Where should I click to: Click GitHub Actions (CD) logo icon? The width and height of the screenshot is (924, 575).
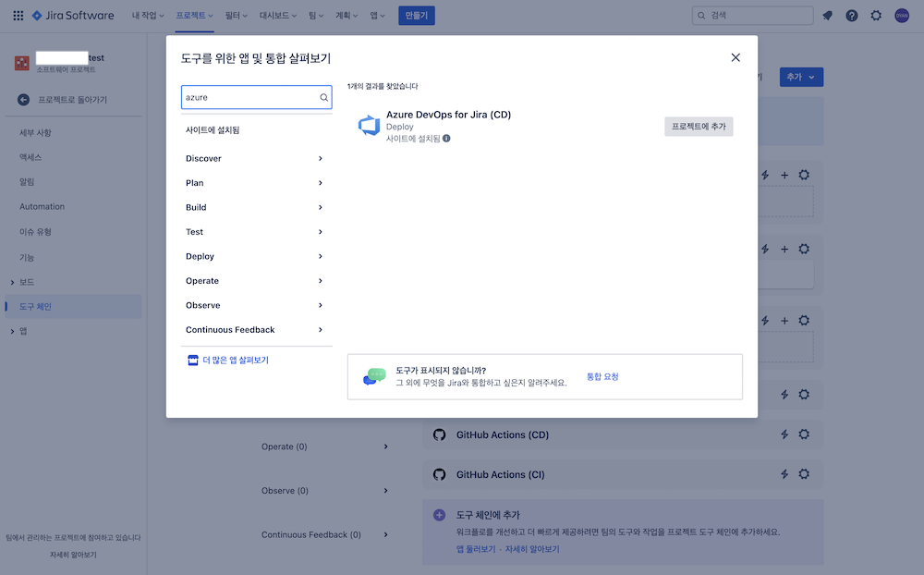click(x=439, y=434)
